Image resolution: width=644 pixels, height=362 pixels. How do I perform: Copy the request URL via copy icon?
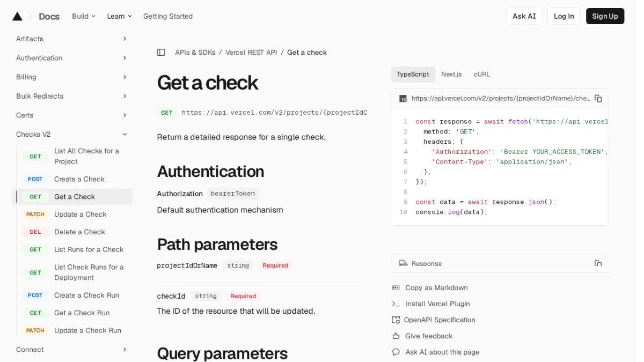[598, 99]
